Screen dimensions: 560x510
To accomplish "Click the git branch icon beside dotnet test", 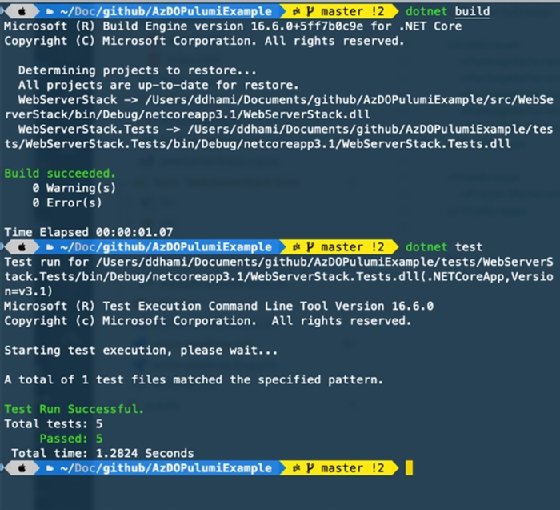I will coord(310,247).
